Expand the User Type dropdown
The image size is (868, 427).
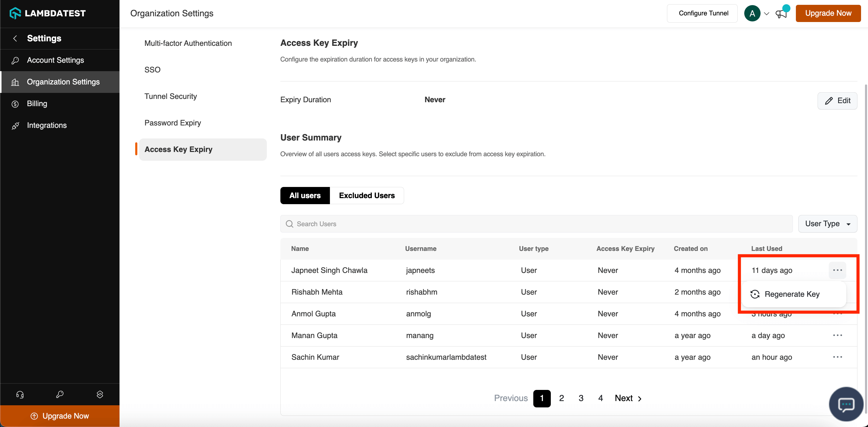(x=827, y=224)
